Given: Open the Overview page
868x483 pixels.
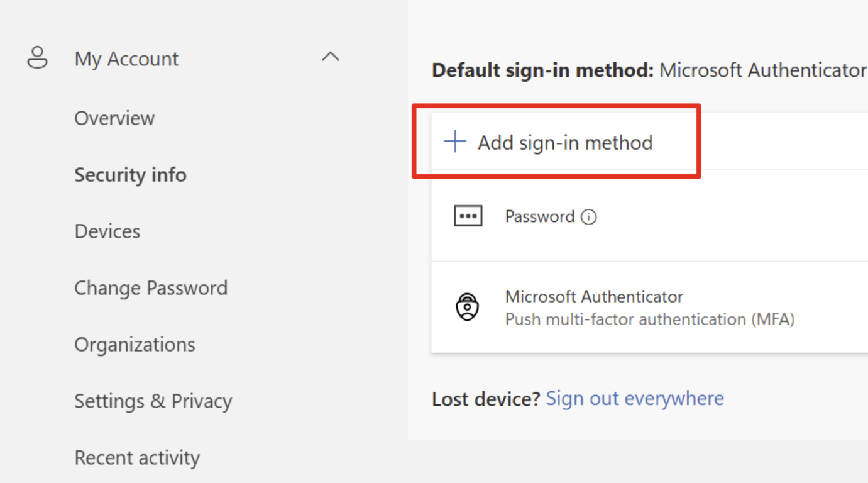Looking at the screenshot, I should pos(114,118).
